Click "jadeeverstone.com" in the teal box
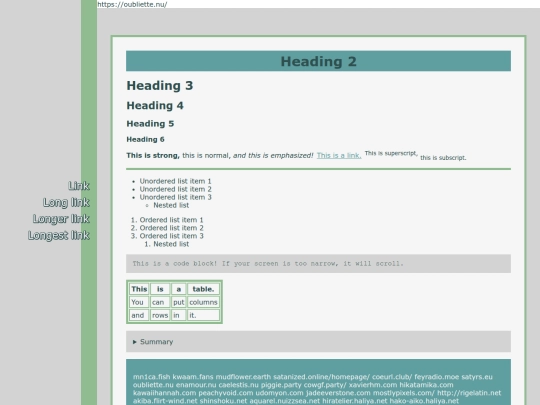 click(338, 393)
